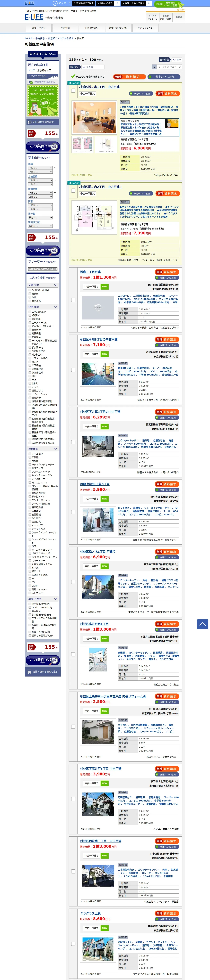Check the オール電化 filter checkbox
Image resolution: width=210 pixels, height=980 pixels.
[x=30, y=454]
